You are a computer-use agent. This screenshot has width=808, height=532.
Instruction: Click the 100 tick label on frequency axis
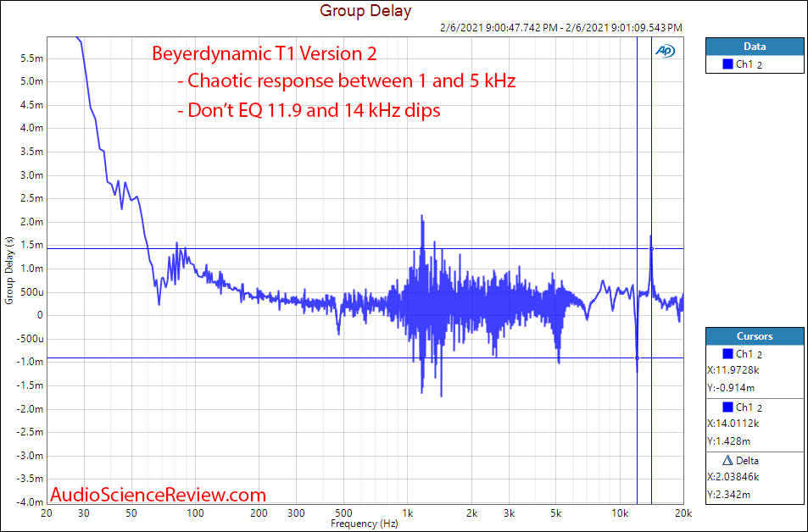[195, 513]
